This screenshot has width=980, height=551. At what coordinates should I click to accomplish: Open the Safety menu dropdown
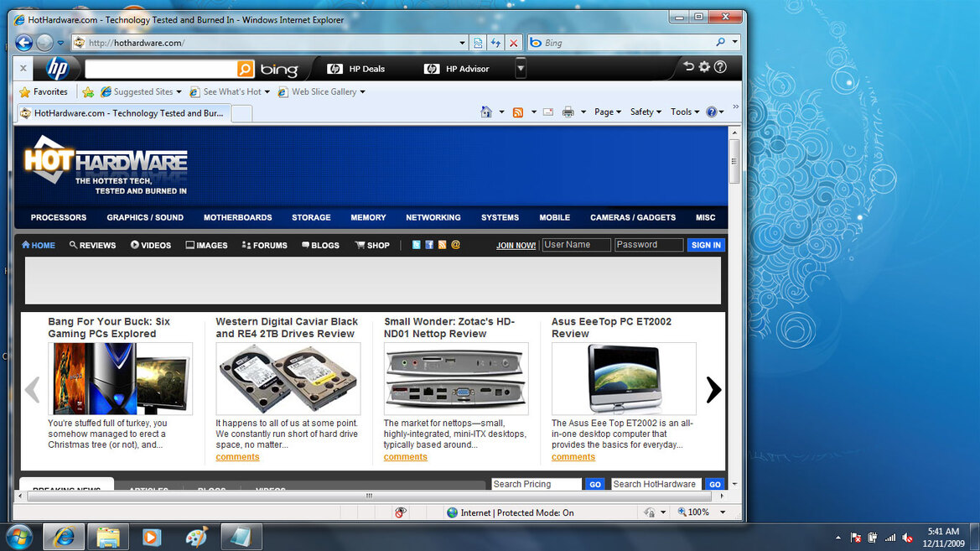(x=646, y=112)
